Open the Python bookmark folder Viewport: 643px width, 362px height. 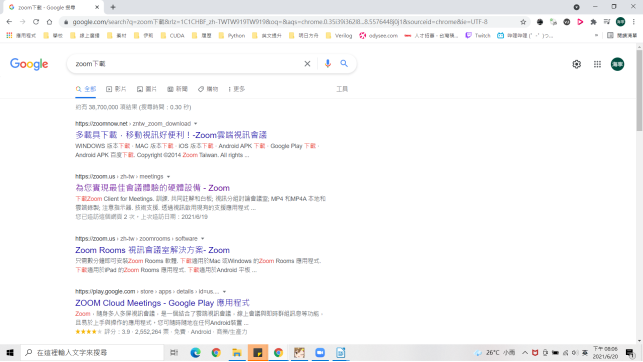[x=232, y=36]
